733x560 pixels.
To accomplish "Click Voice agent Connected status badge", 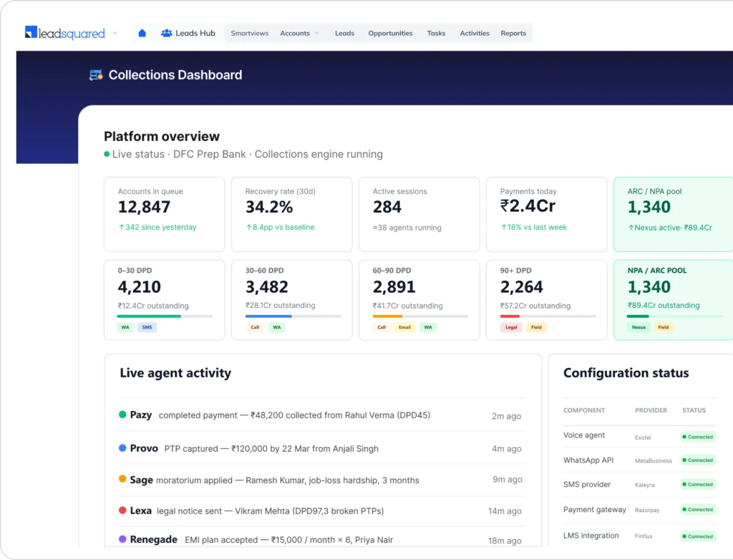I will [x=698, y=437].
